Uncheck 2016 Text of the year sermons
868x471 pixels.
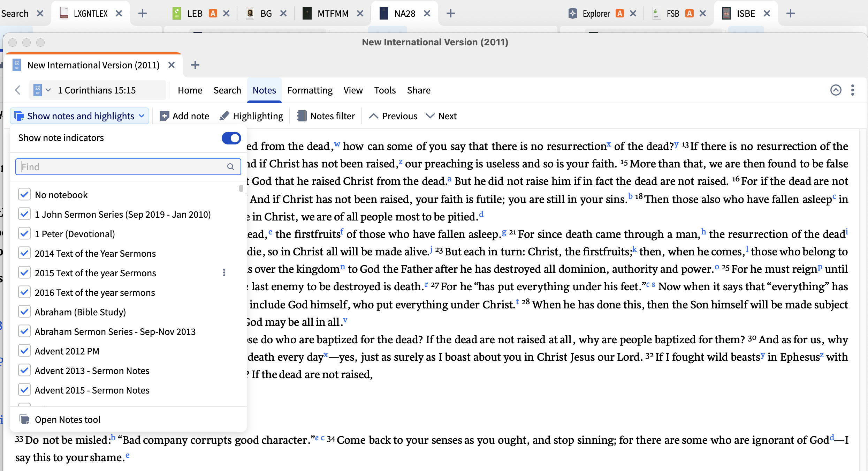[24, 292]
